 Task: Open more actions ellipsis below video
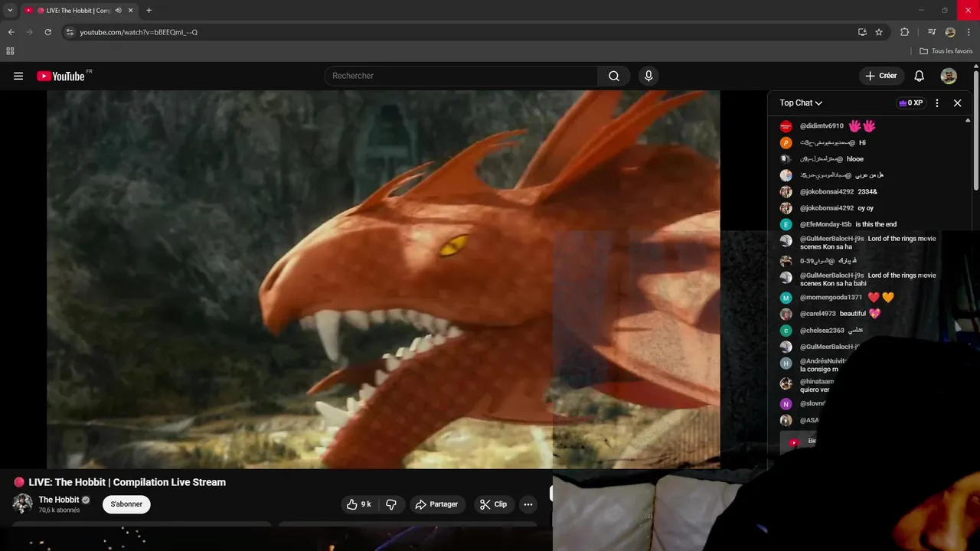point(528,504)
